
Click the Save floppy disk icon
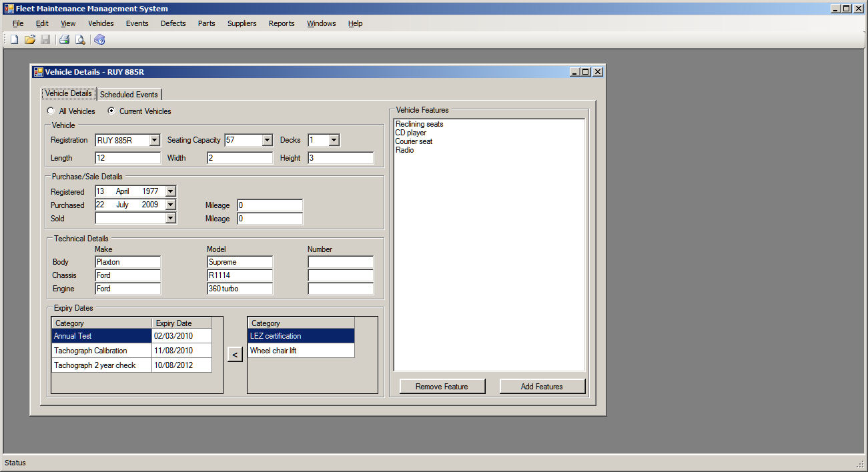[x=45, y=40]
